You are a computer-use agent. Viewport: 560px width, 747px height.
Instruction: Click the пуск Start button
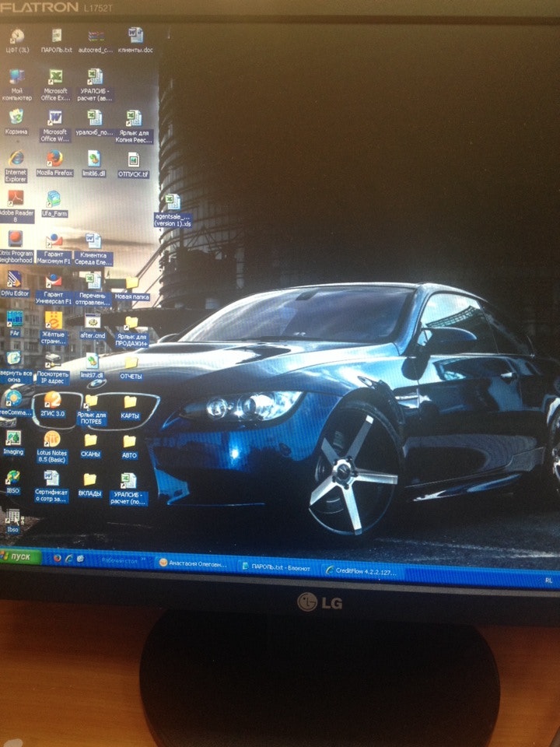click(20, 556)
